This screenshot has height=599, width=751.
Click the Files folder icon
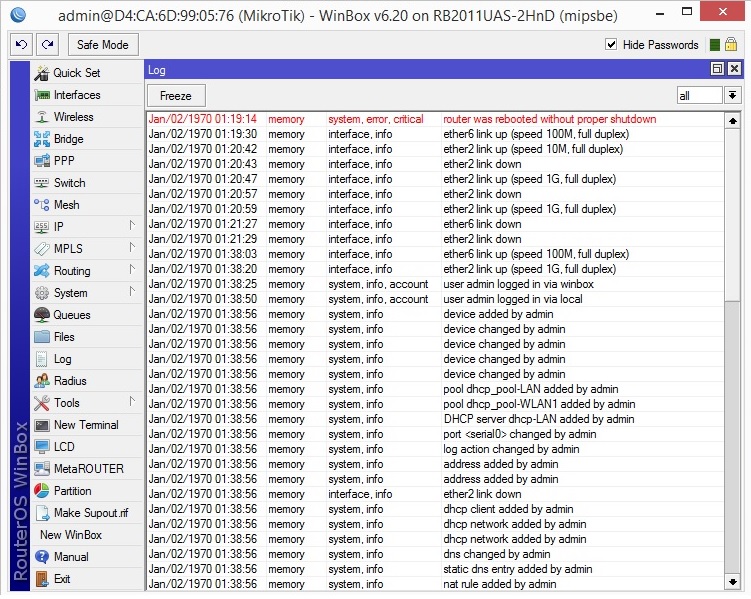pos(42,337)
